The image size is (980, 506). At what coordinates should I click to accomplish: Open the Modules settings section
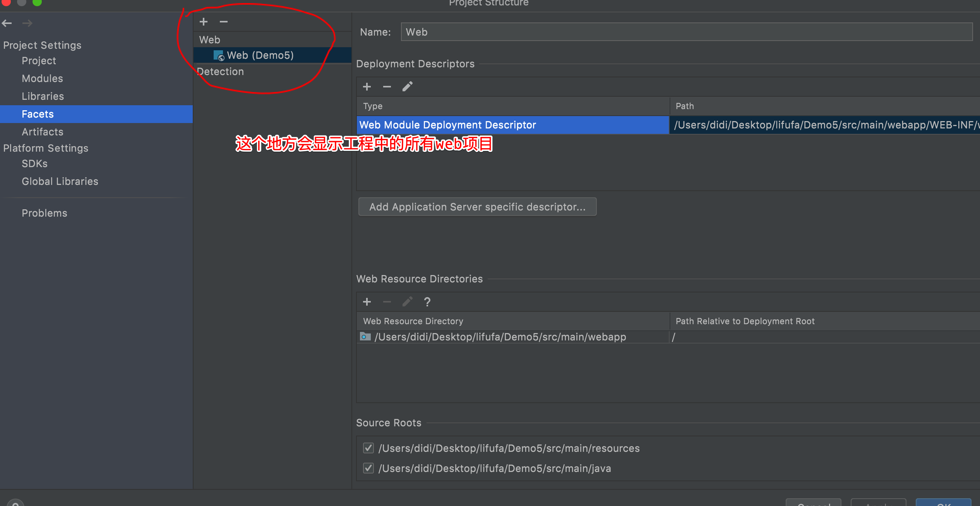[42, 79]
